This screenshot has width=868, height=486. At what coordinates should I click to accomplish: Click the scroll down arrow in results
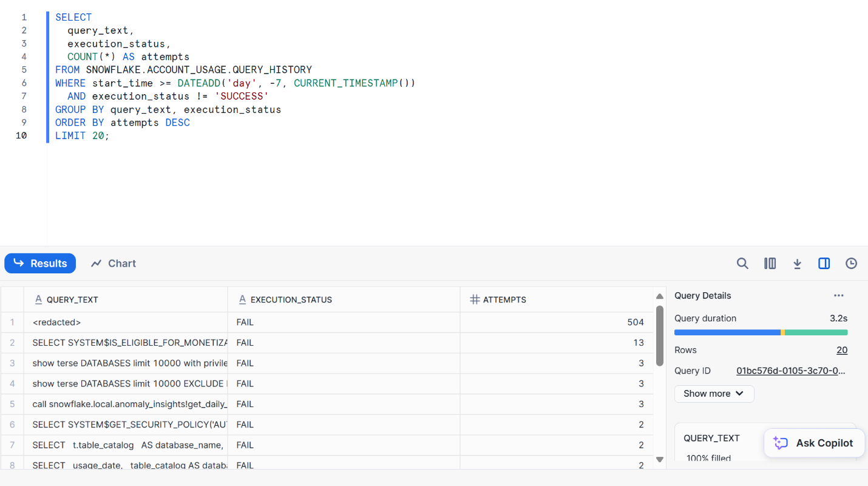tap(660, 460)
